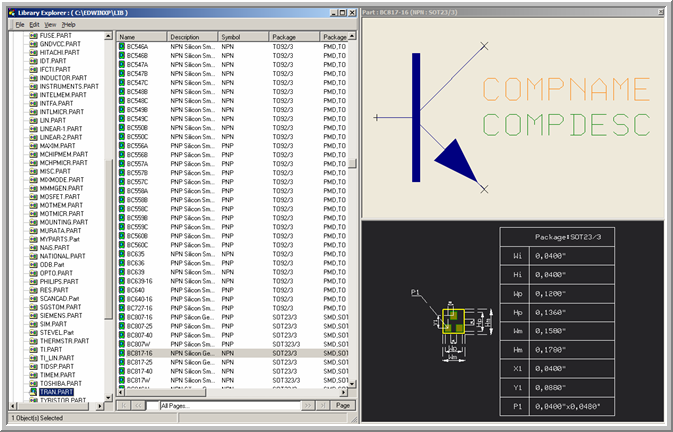The width and height of the screenshot is (673, 432).
Task: Click the SIEMENS.PART library icon
Action: tap(33, 316)
